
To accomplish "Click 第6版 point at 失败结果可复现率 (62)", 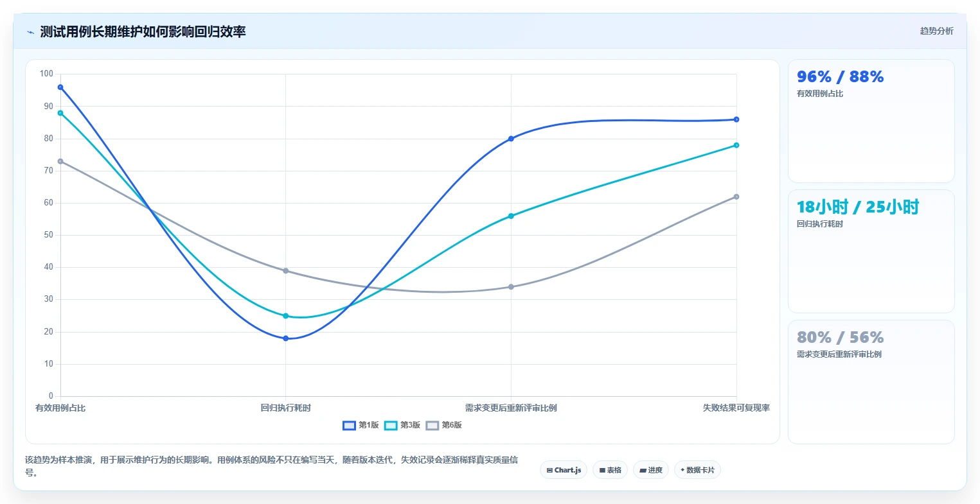I will click(736, 196).
